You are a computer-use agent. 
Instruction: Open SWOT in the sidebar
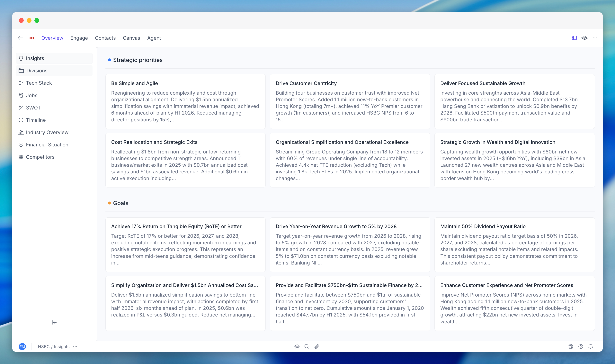coord(54,108)
